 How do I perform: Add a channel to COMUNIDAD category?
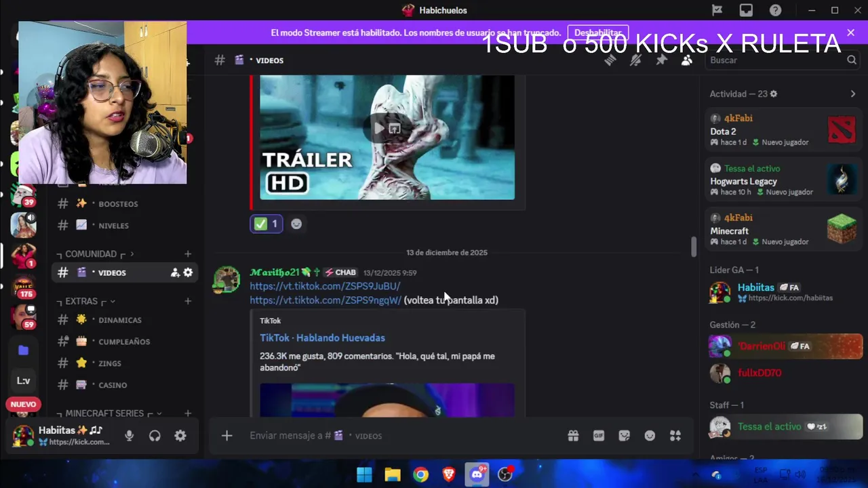tap(188, 254)
